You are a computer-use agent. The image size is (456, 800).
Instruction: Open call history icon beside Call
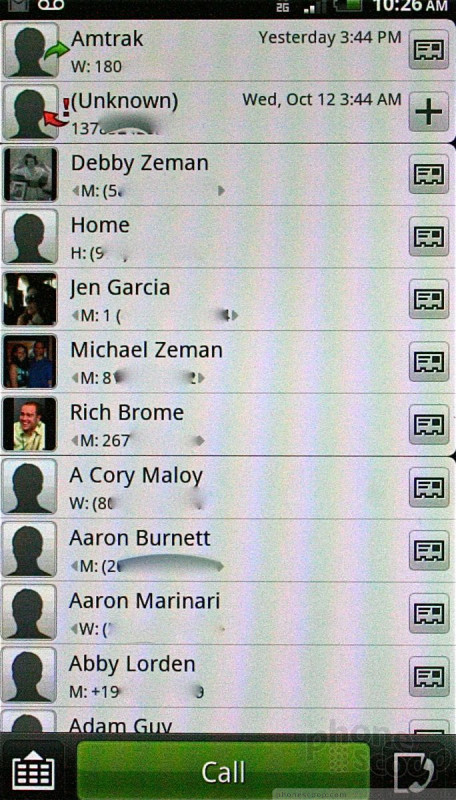[416, 770]
